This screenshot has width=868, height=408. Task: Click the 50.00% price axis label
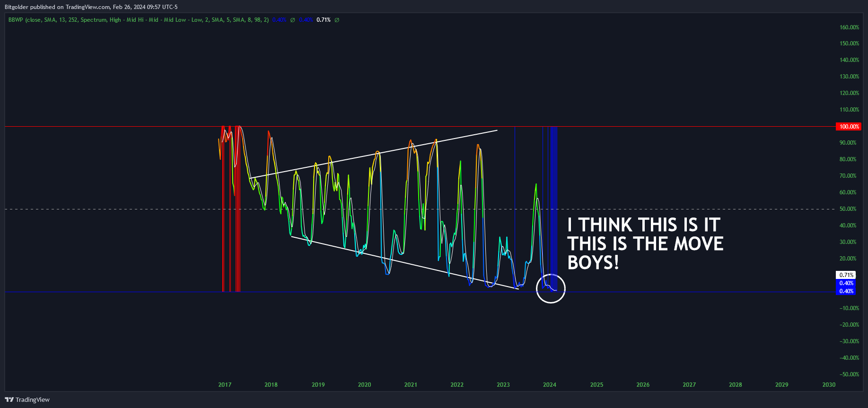click(x=848, y=209)
